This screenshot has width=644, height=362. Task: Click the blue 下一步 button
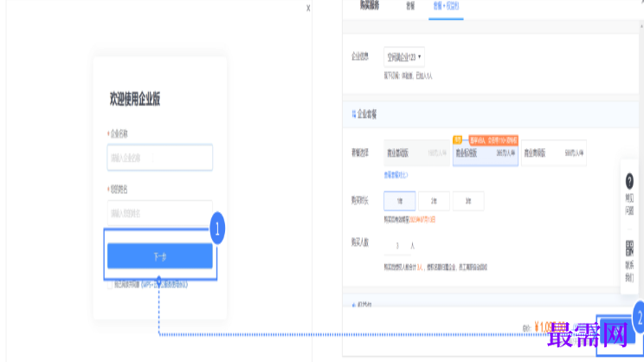159,256
